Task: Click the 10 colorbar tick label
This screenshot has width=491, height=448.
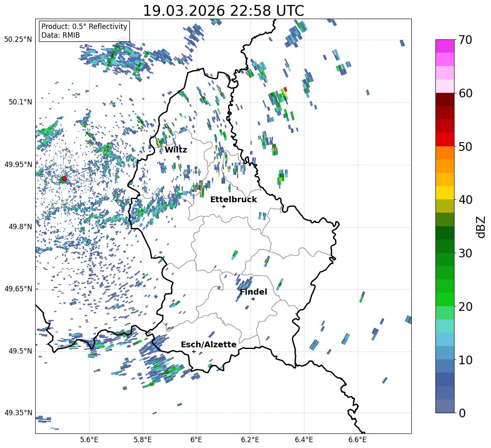Action: (x=465, y=360)
